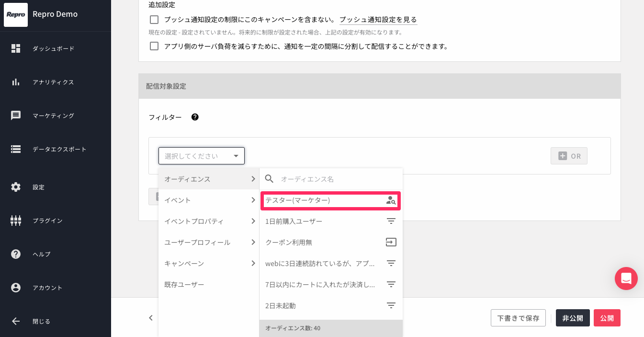Expand the イベントプロパティ submenu
Image resolution: width=644 pixels, height=337 pixels.
209,221
